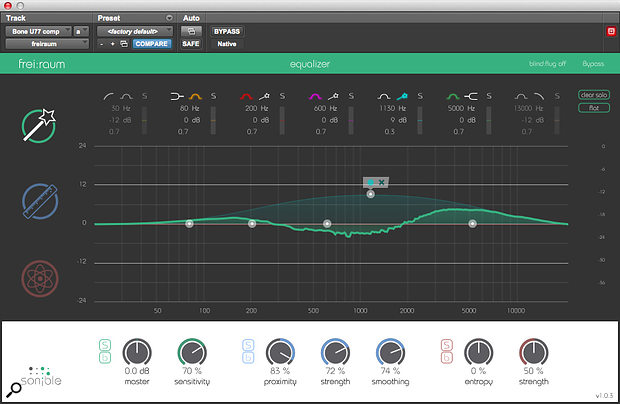Enable the smart wand filter for the 200 Hz band
This screenshot has width=620, height=404.
[264, 96]
